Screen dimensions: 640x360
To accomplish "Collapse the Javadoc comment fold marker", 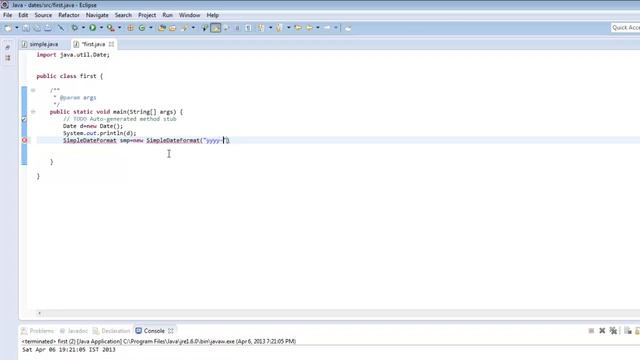I will 33,90.
